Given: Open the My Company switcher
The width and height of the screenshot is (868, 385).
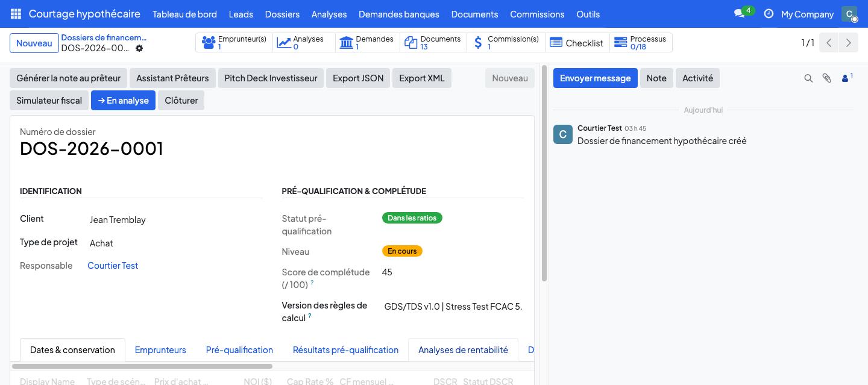Looking at the screenshot, I should pos(807,14).
